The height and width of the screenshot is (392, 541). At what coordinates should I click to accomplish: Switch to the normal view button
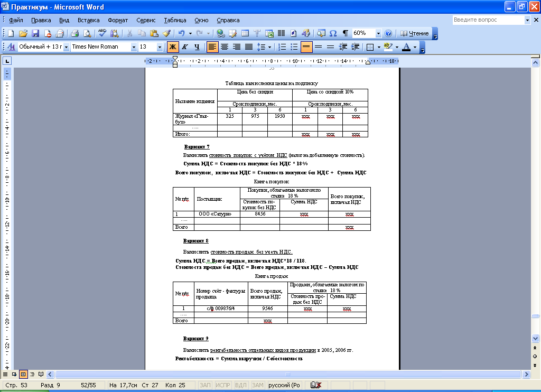click(5, 374)
